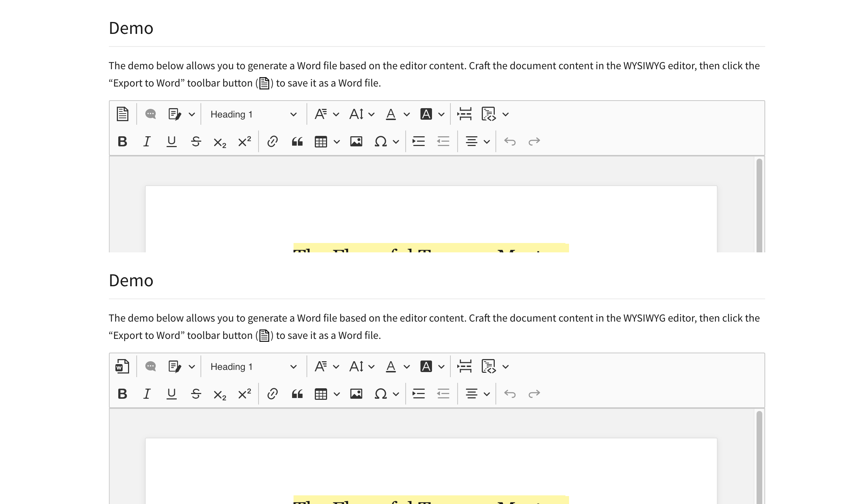
Task: Insert table icon in the first editor
Action: pos(321,141)
